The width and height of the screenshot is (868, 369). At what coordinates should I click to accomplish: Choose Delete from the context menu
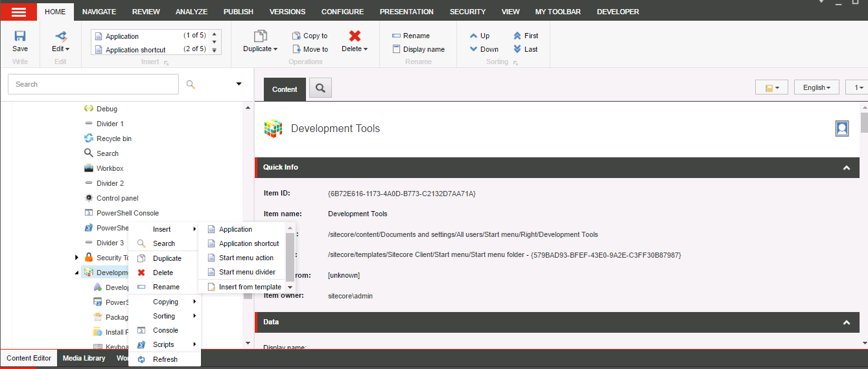pyautogui.click(x=164, y=273)
